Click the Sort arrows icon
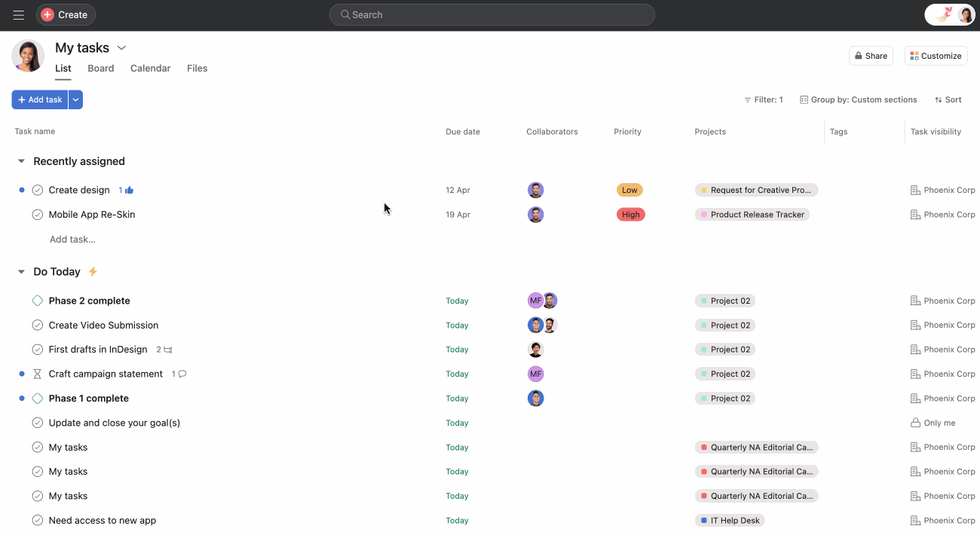The height and width of the screenshot is (535, 980). (x=939, y=99)
